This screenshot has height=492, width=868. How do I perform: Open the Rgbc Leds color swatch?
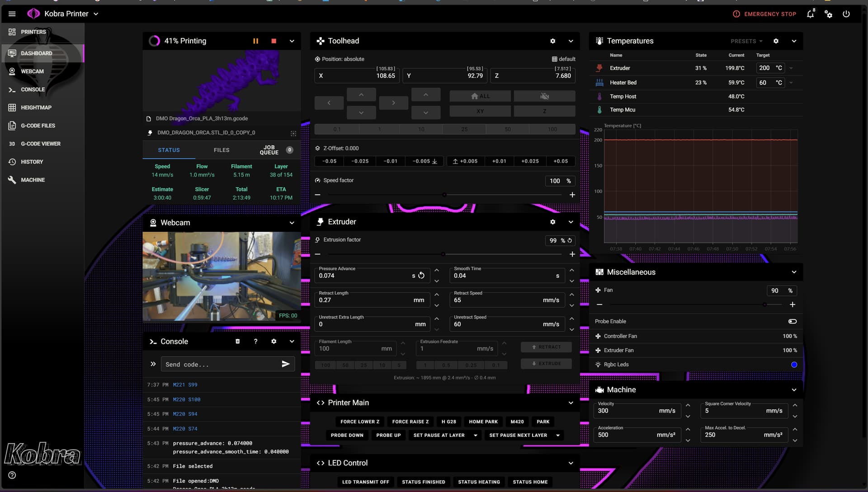pyautogui.click(x=794, y=365)
